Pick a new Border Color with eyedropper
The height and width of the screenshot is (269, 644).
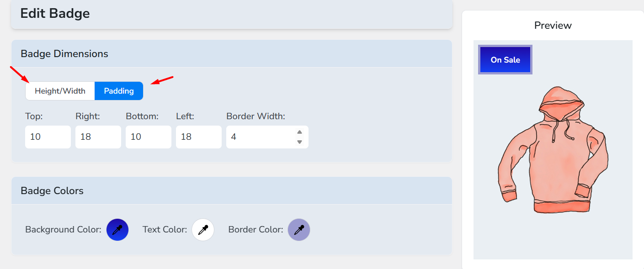coord(299,230)
